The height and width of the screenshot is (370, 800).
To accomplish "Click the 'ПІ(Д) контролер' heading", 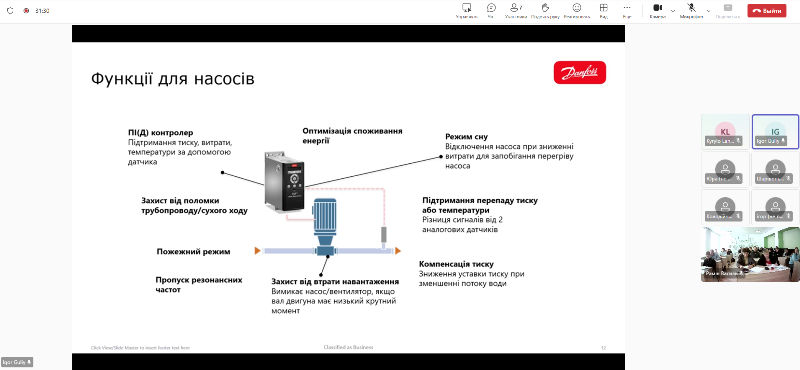I will 161,133.
